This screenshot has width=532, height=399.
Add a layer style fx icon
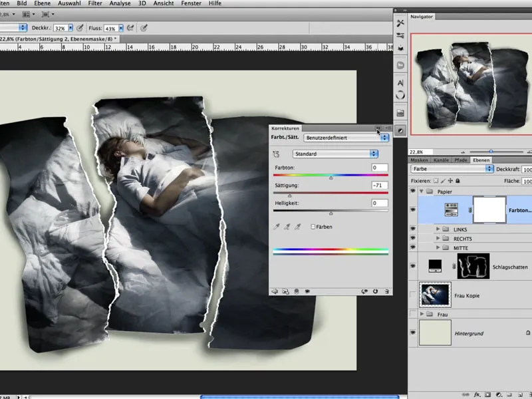[x=477, y=394]
